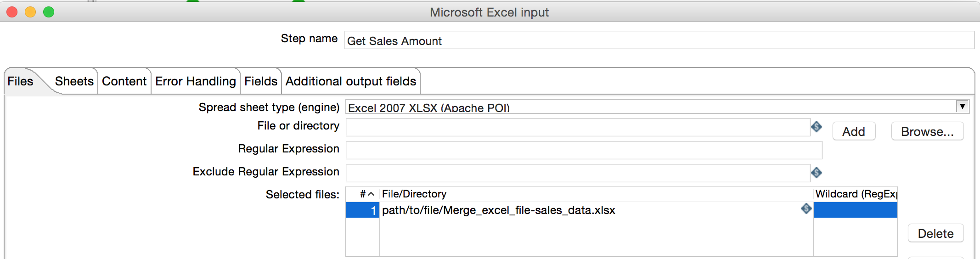Sort by the # column header
The width and height of the screenshot is (980, 259).
(x=366, y=194)
